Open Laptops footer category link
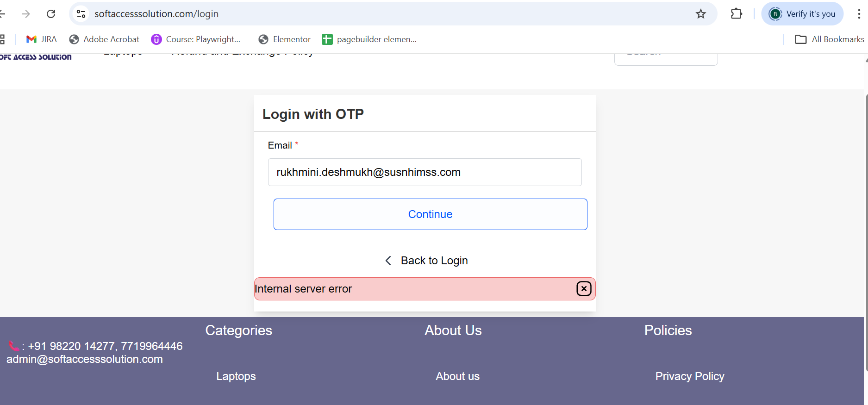 [236, 376]
